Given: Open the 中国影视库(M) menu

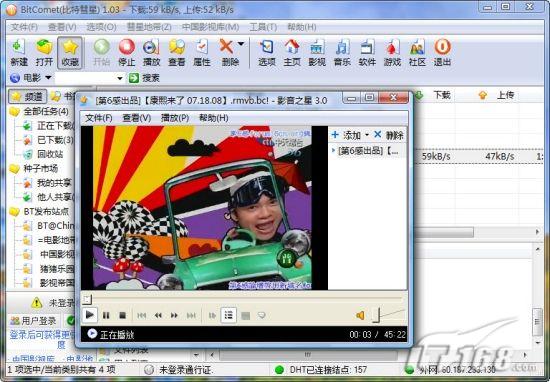Looking at the screenshot, I should [210, 27].
